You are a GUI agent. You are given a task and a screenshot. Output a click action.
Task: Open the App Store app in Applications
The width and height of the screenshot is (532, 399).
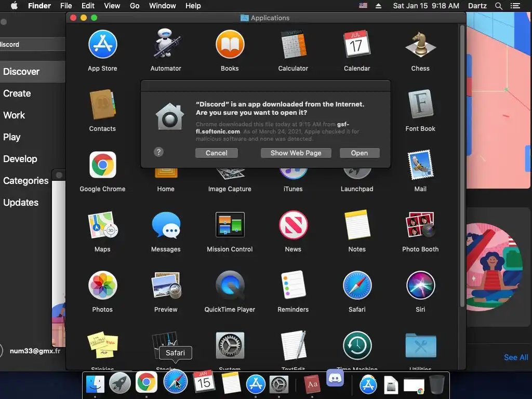point(102,45)
